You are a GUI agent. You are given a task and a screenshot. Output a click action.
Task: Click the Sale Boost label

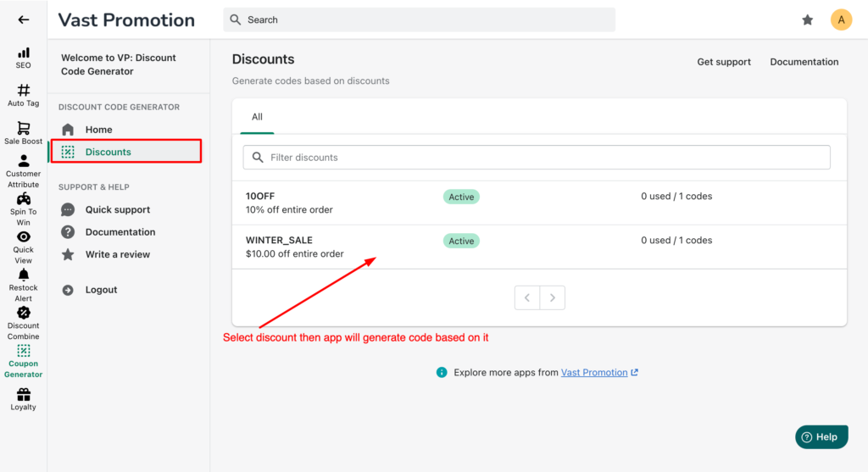23,142
